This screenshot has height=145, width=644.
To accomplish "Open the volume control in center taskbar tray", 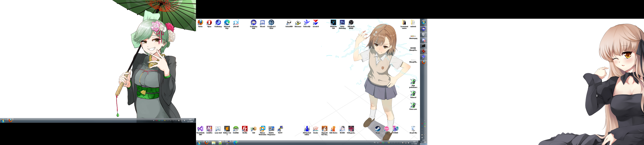I will (x=408, y=143).
